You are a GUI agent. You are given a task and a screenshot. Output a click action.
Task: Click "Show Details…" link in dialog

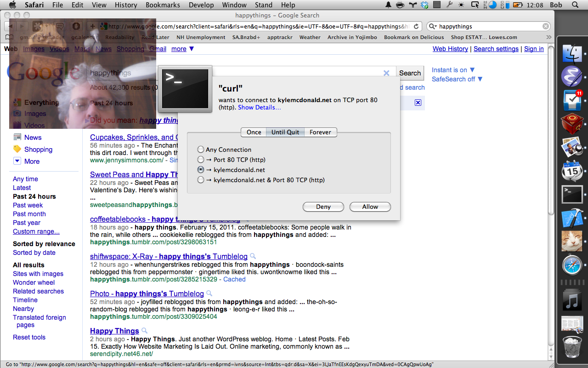tap(259, 107)
